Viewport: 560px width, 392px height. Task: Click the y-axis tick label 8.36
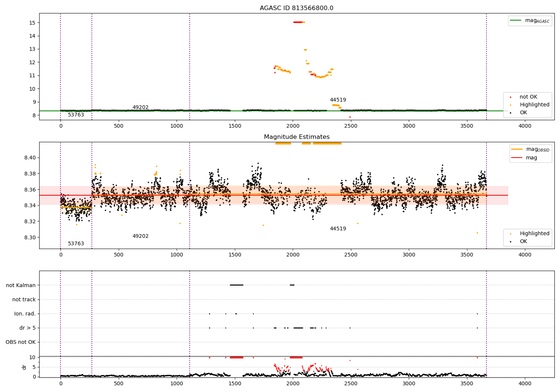coord(30,190)
